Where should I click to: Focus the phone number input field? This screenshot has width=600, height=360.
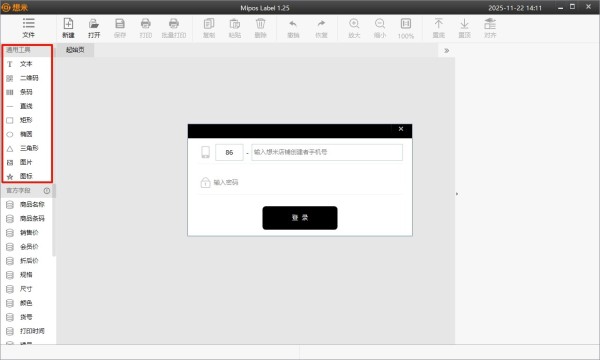pos(327,152)
